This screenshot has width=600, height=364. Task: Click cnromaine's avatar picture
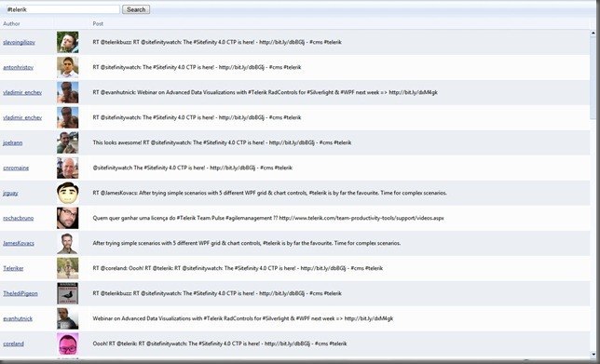pyautogui.click(x=68, y=168)
